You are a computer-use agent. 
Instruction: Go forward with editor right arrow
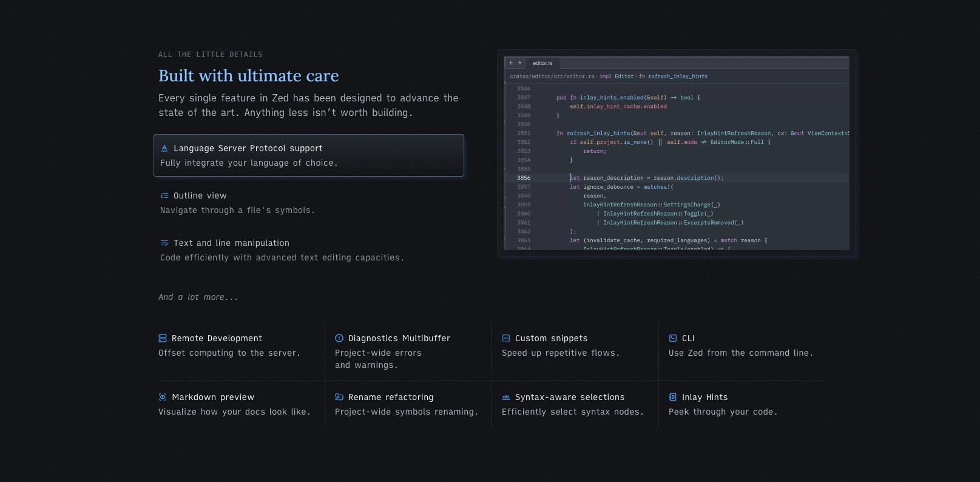click(519, 63)
